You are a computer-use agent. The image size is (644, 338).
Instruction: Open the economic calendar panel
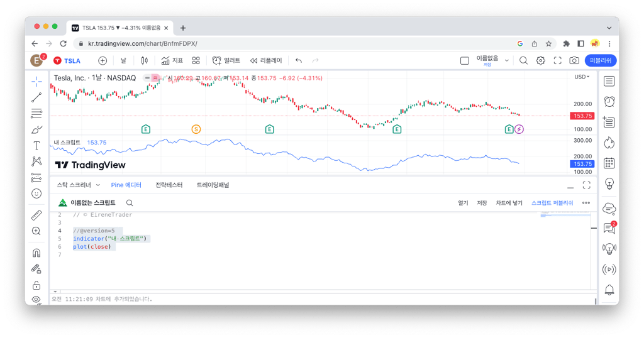[609, 163]
